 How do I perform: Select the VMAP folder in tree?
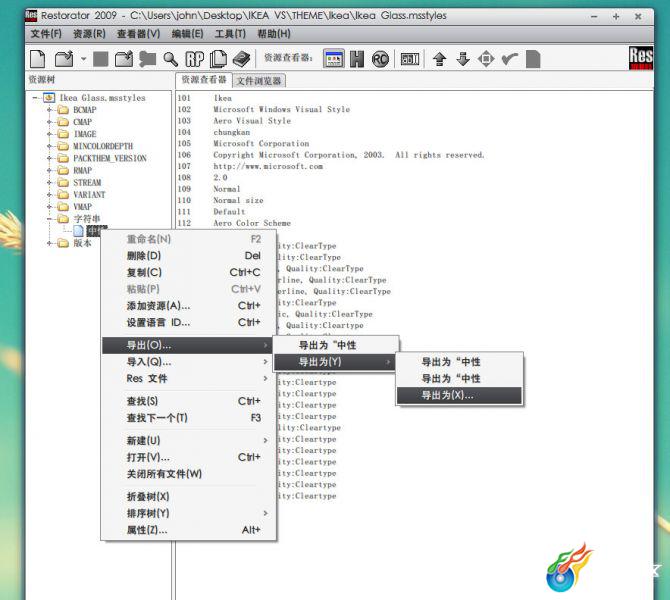[82, 206]
